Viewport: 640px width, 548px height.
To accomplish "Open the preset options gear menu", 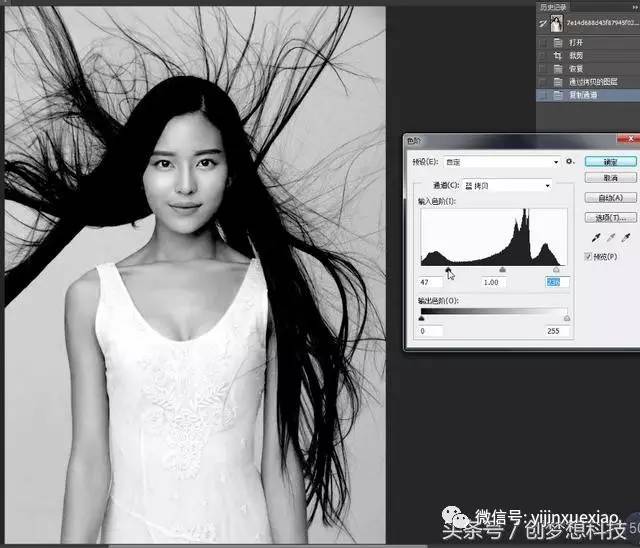I will [x=569, y=161].
